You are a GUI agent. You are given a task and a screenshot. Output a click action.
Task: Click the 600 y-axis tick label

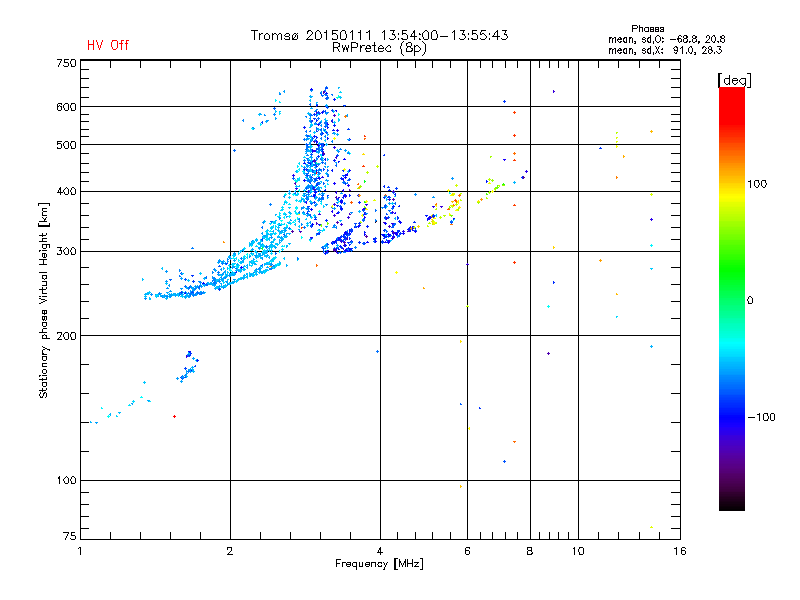point(66,107)
